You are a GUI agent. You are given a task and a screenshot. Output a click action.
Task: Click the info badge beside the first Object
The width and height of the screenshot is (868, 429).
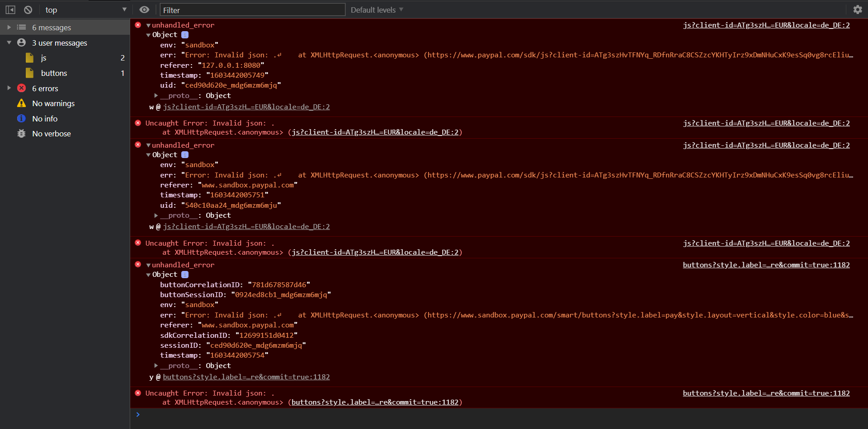click(185, 35)
